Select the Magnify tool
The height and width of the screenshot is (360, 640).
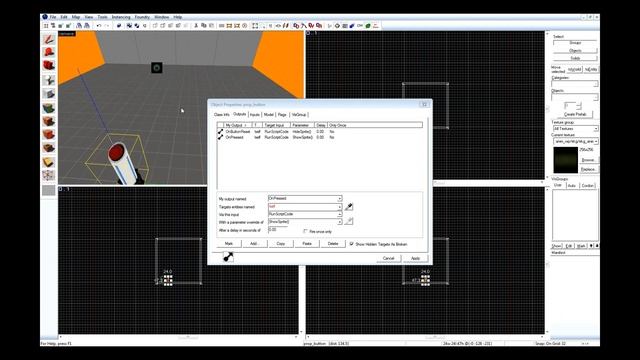pos(49,52)
